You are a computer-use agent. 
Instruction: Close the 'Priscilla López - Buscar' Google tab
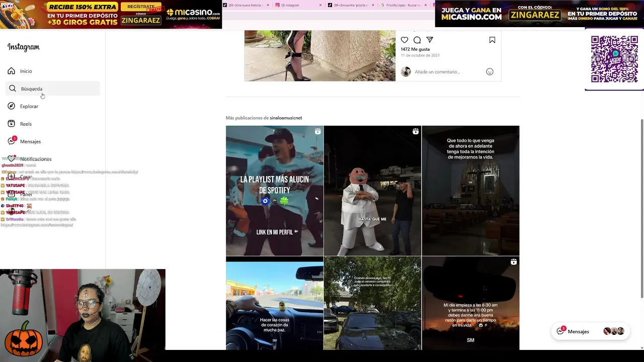[x=426, y=5]
